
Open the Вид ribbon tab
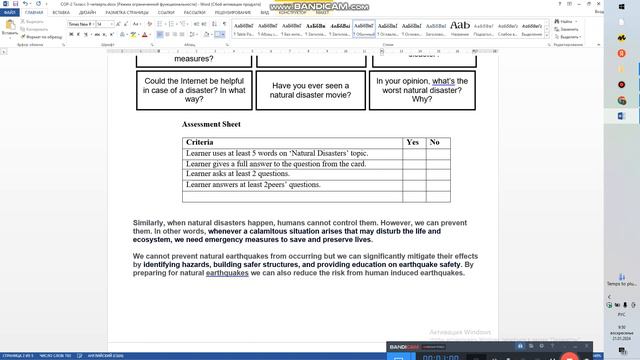264,13
